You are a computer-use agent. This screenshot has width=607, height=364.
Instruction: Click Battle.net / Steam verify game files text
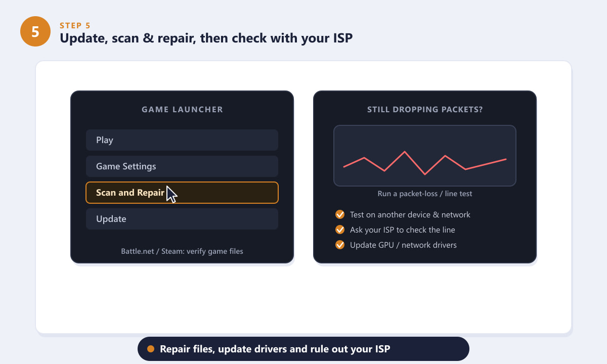click(x=182, y=251)
